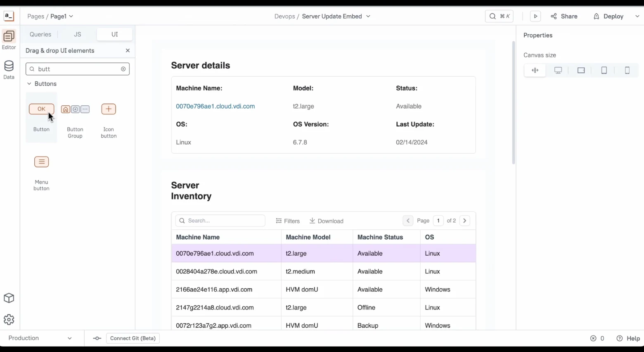Go to previous table page
This screenshot has height=352, width=644.
pos(408,221)
